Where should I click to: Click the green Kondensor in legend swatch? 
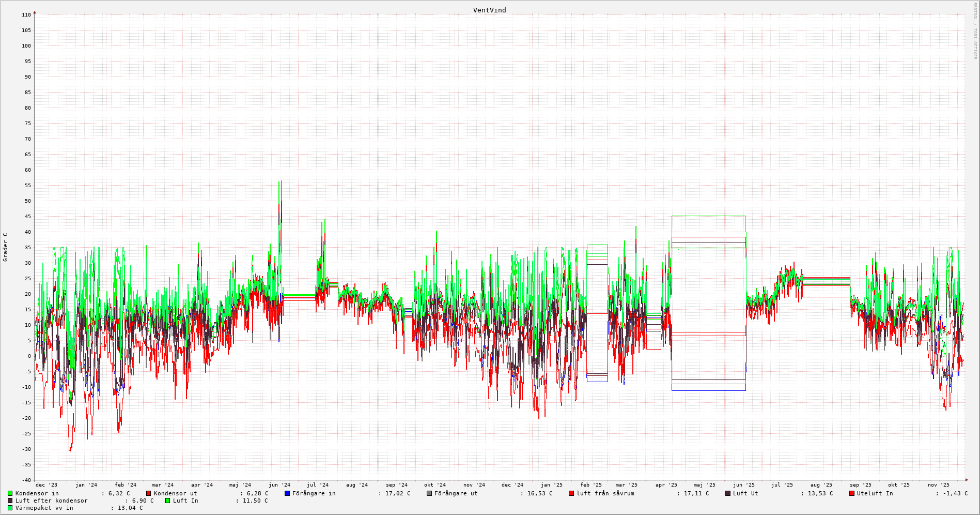point(10,493)
